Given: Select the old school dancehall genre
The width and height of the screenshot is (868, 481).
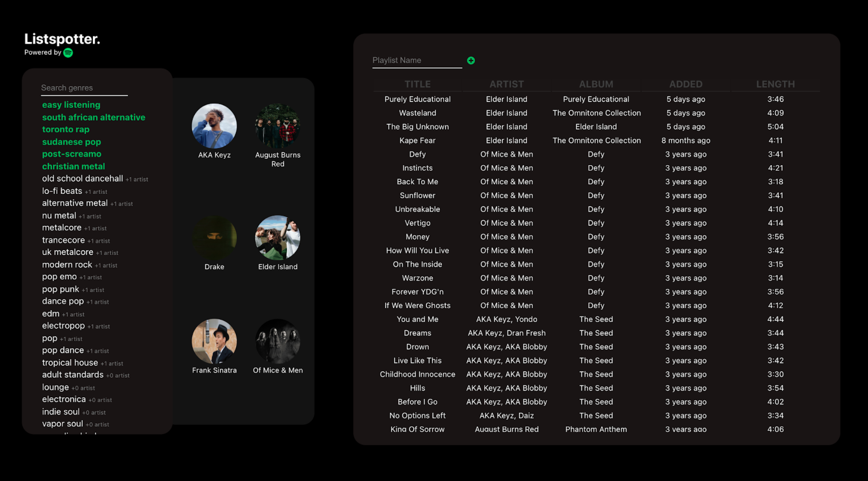Looking at the screenshot, I should point(82,178).
